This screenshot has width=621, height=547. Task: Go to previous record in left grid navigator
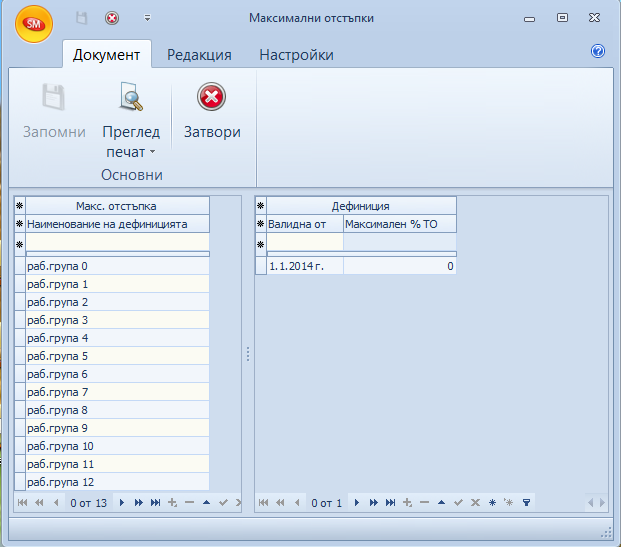point(56,503)
